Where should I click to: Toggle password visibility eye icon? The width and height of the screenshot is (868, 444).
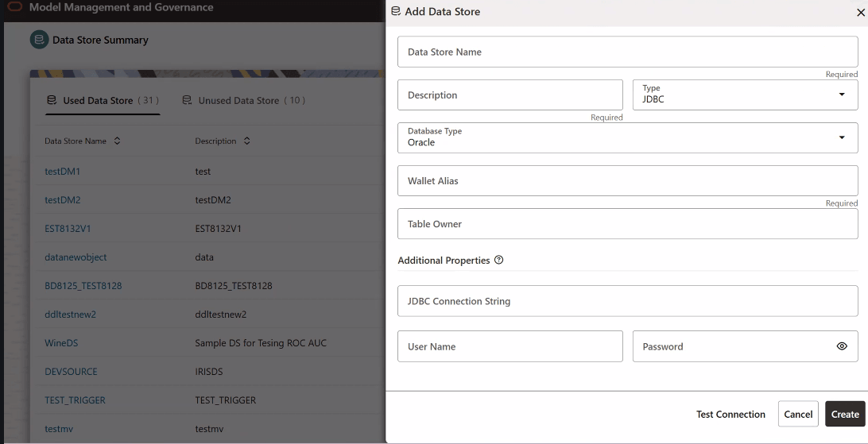tap(842, 346)
